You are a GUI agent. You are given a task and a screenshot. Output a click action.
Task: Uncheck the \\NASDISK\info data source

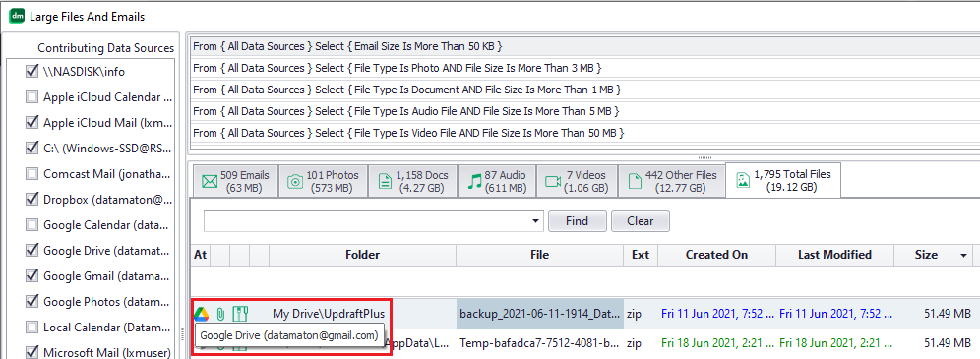[x=31, y=72]
